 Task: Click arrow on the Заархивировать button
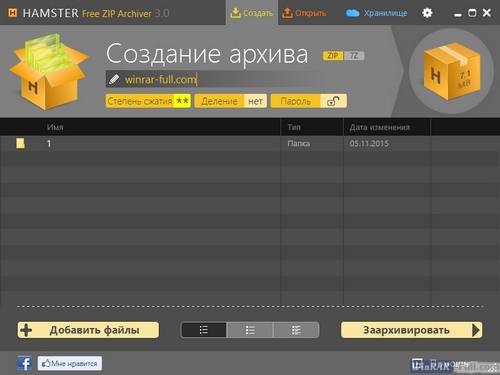pyautogui.click(x=476, y=330)
